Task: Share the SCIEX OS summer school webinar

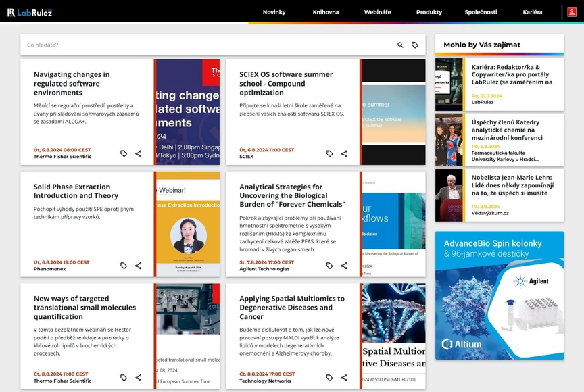Action: click(x=344, y=153)
